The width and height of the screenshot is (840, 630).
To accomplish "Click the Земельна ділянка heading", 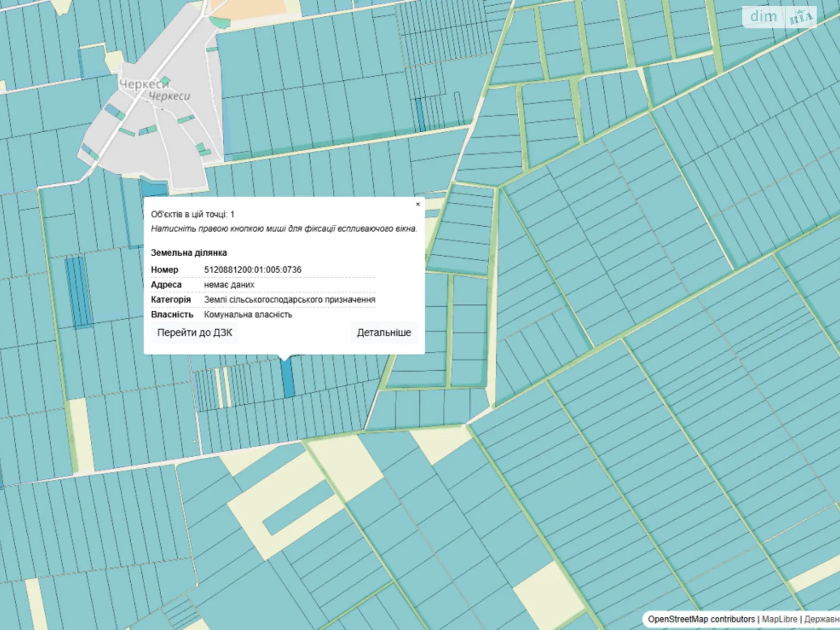I will coord(188,253).
